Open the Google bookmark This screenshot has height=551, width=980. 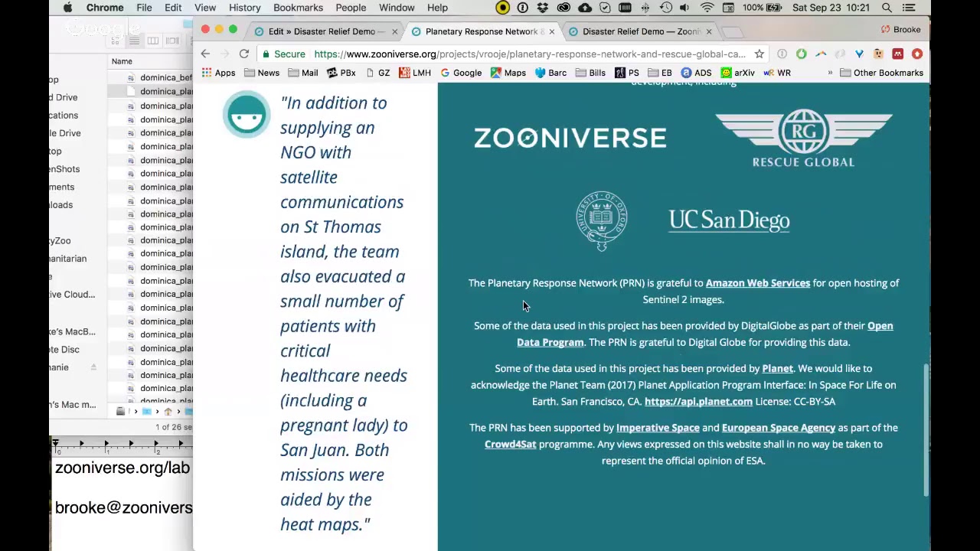tap(461, 73)
